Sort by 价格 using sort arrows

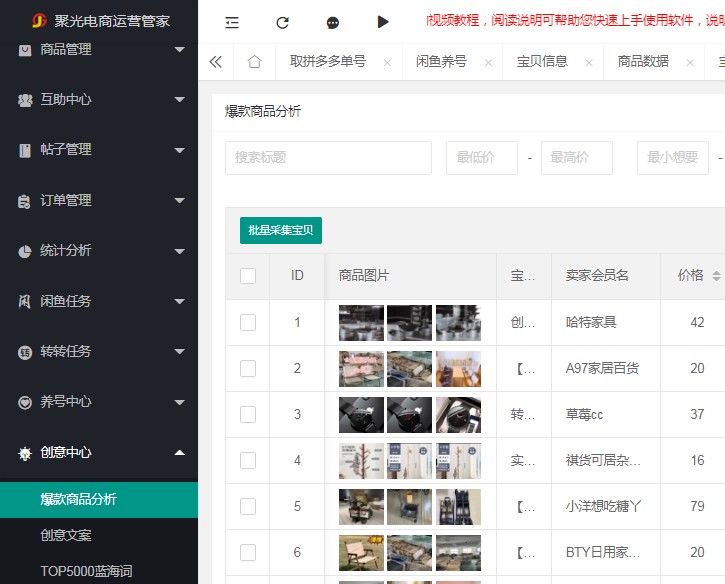coord(716,276)
